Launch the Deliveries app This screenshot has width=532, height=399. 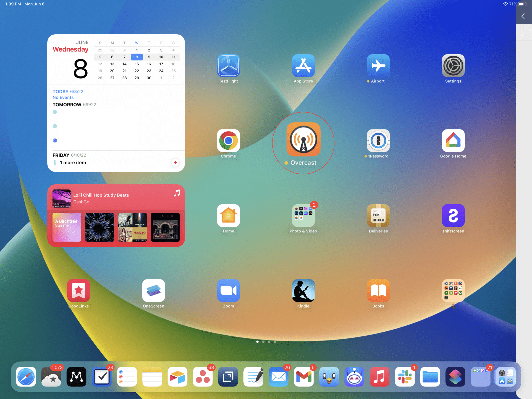[378, 216]
